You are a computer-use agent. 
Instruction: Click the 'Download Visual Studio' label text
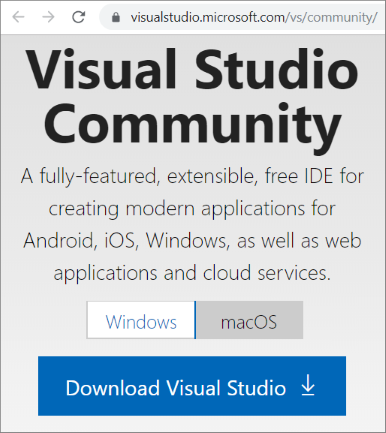click(x=176, y=388)
